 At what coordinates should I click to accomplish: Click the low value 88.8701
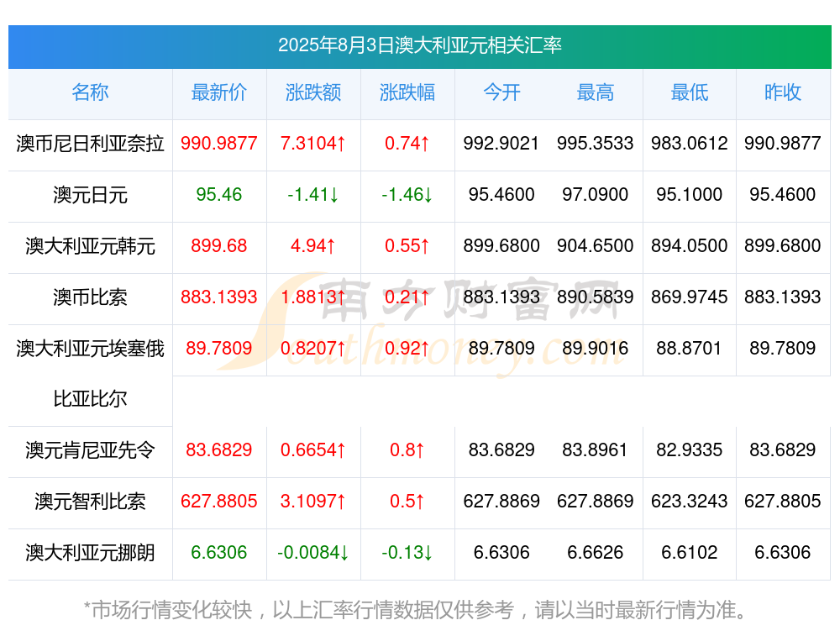[x=690, y=349]
